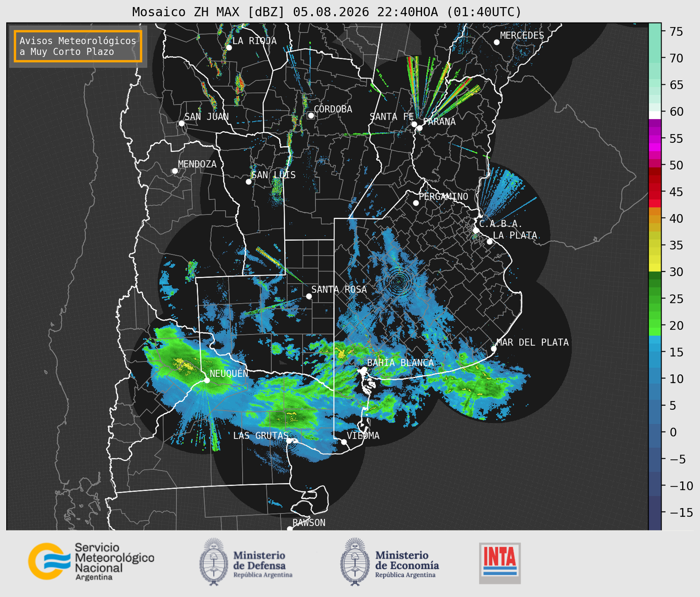Click the Córdoba city marker dot
This screenshot has width=700, height=597.
(311, 115)
